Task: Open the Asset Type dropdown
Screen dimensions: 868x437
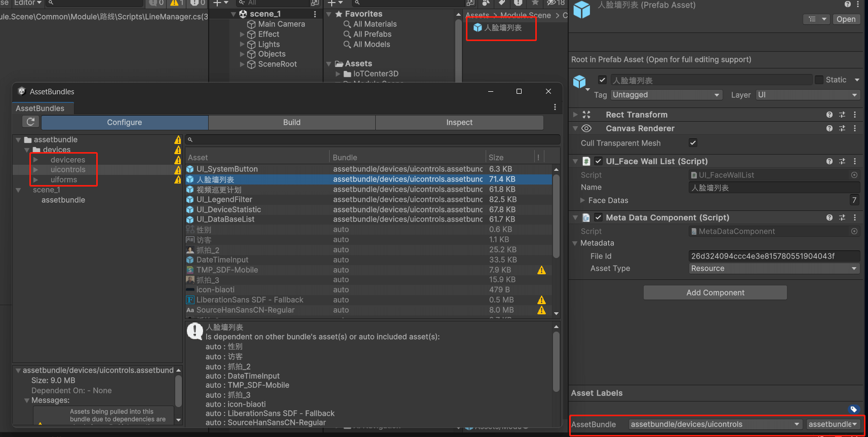Action: tap(774, 269)
